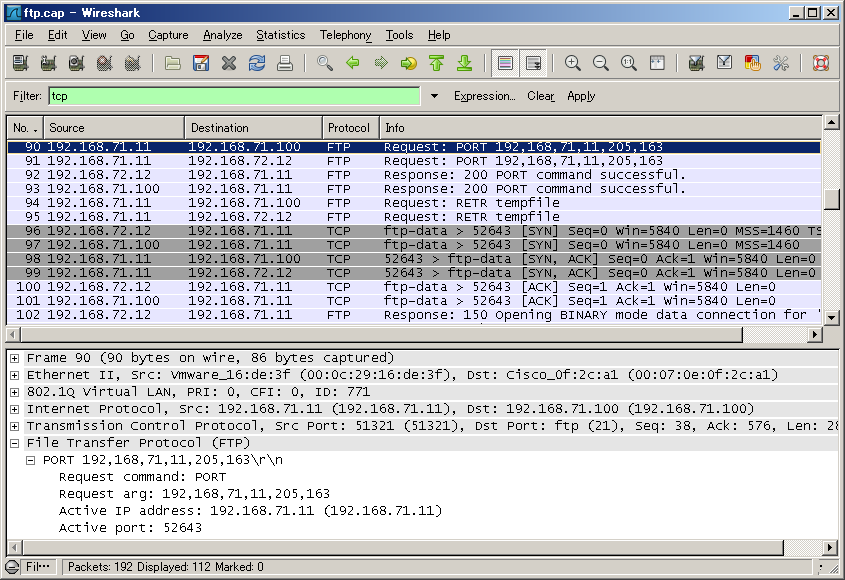Open the File menu
845x580 pixels.
[24, 35]
